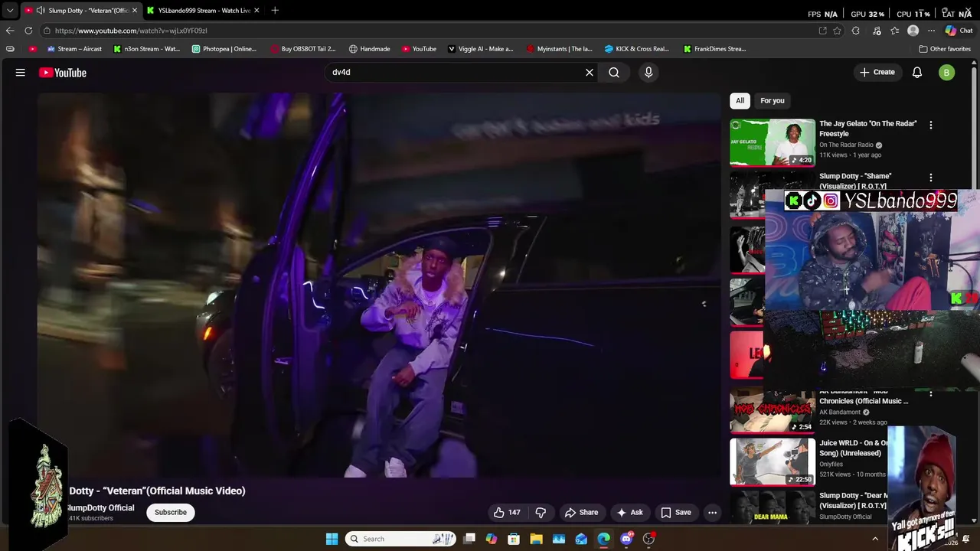Open Handmade bookmark
The width and height of the screenshot is (980, 551).
(x=370, y=49)
